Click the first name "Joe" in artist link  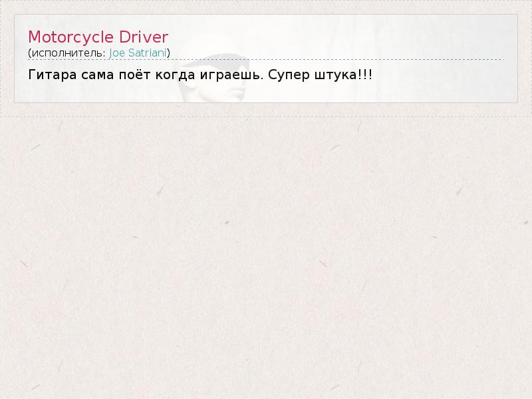(117, 53)
